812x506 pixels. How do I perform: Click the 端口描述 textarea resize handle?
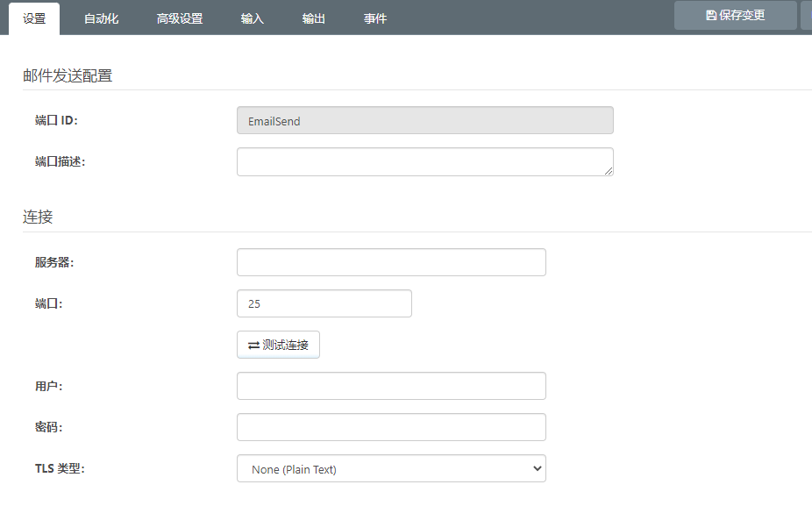(609, 171)
